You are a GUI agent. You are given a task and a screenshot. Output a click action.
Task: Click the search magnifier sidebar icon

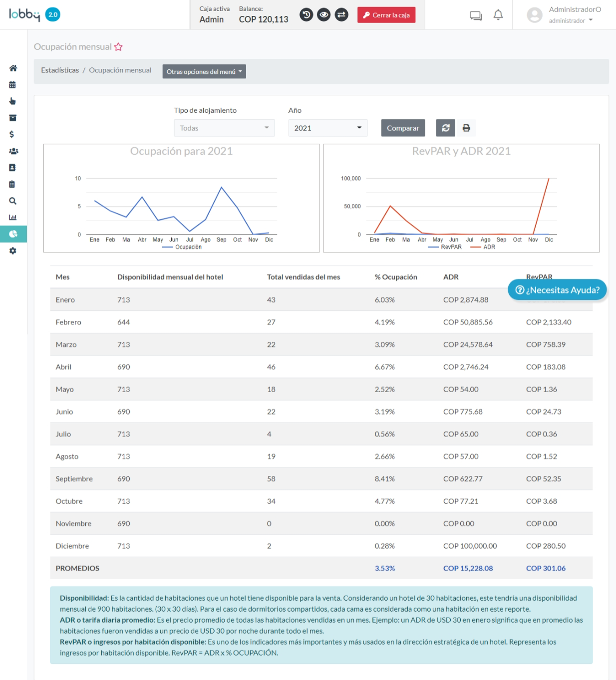click(12, 201)
